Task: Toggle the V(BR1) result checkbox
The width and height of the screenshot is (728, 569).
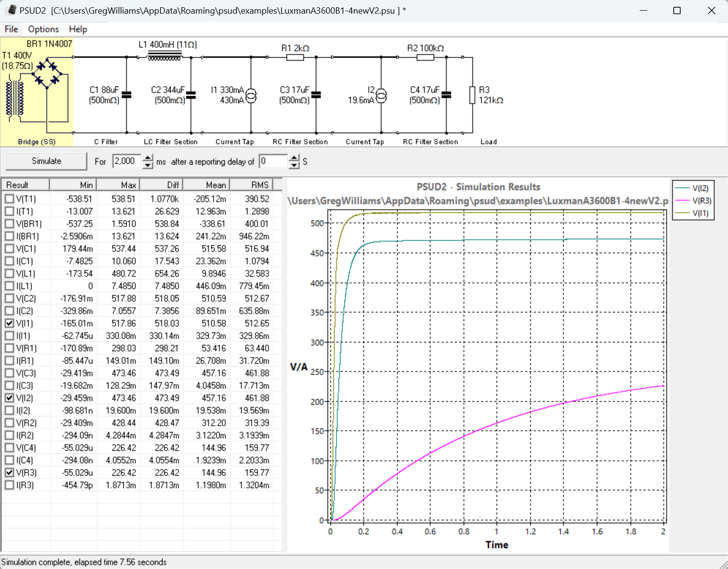Action: point(9,224)
